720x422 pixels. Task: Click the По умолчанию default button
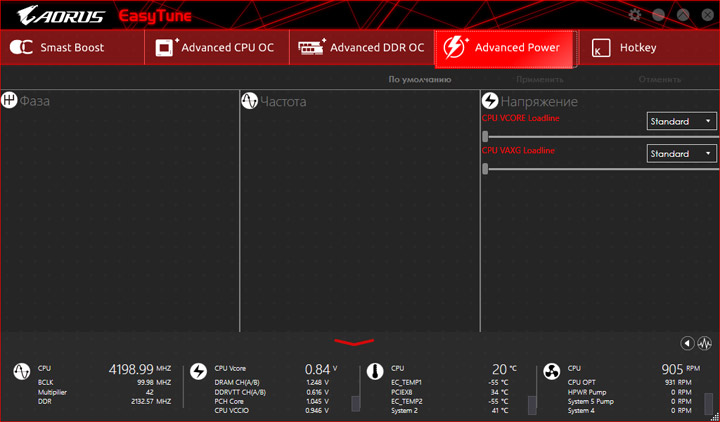coord(420,79)
